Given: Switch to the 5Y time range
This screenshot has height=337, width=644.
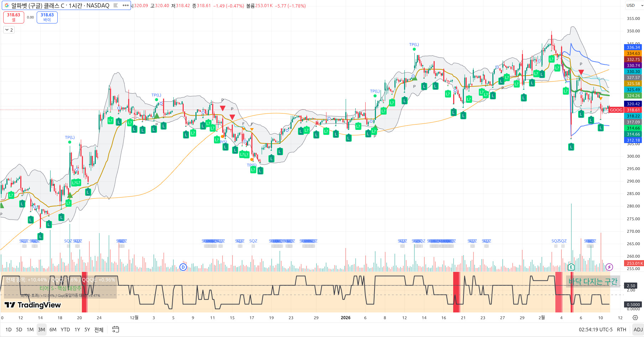Looking at the screenshot, I should (x=87, y=330).
